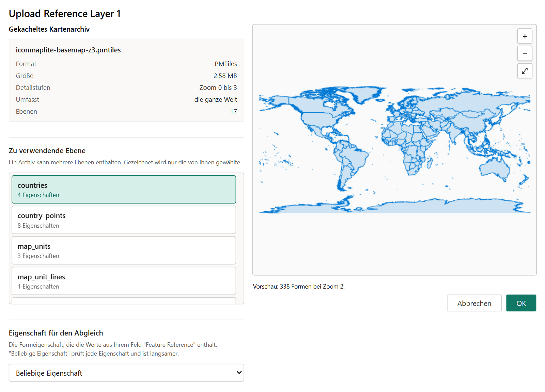Click the dropdown arrow for matching property
This screenshot has width=545, height=392.
[x=239, y=373]
